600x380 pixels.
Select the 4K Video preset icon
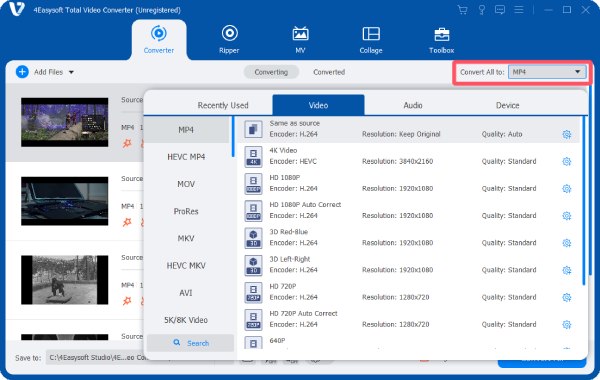pyautogui.click(x=253, y=156)
